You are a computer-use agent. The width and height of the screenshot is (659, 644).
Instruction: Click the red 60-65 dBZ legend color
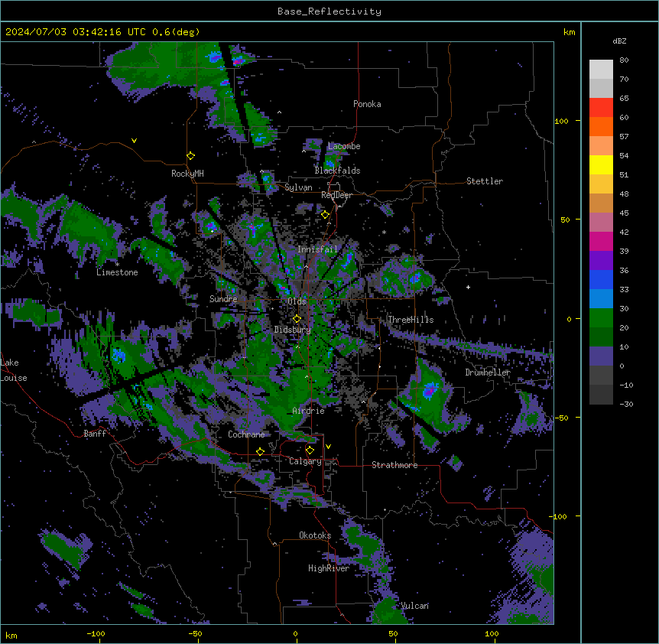[x=601, y=107]
